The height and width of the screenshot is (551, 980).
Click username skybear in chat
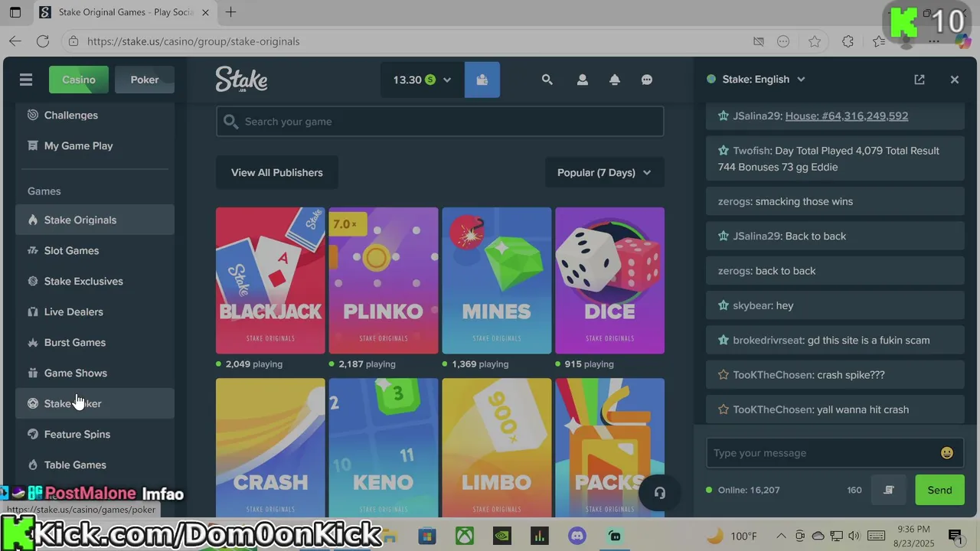(752, 306)
